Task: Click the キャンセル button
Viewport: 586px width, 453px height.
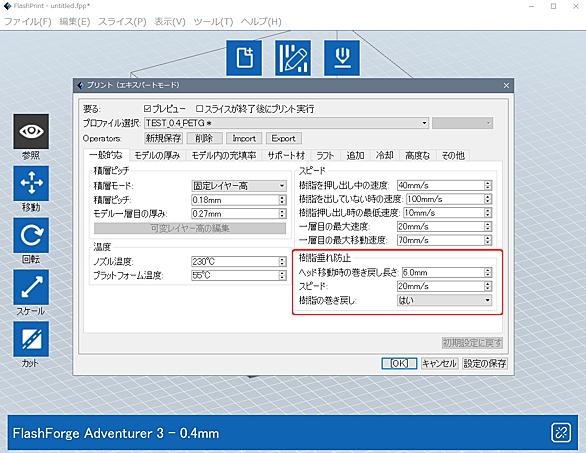Action: point(439,363)
